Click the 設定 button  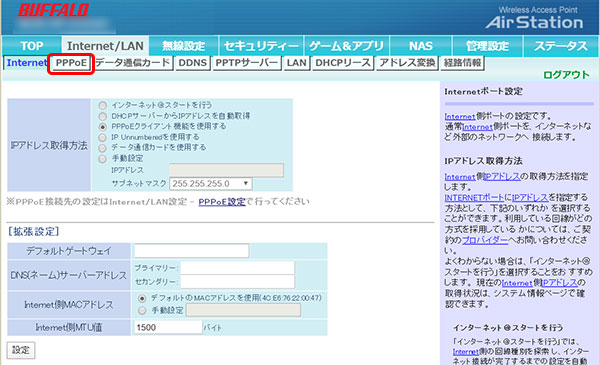tap(21, 350)
